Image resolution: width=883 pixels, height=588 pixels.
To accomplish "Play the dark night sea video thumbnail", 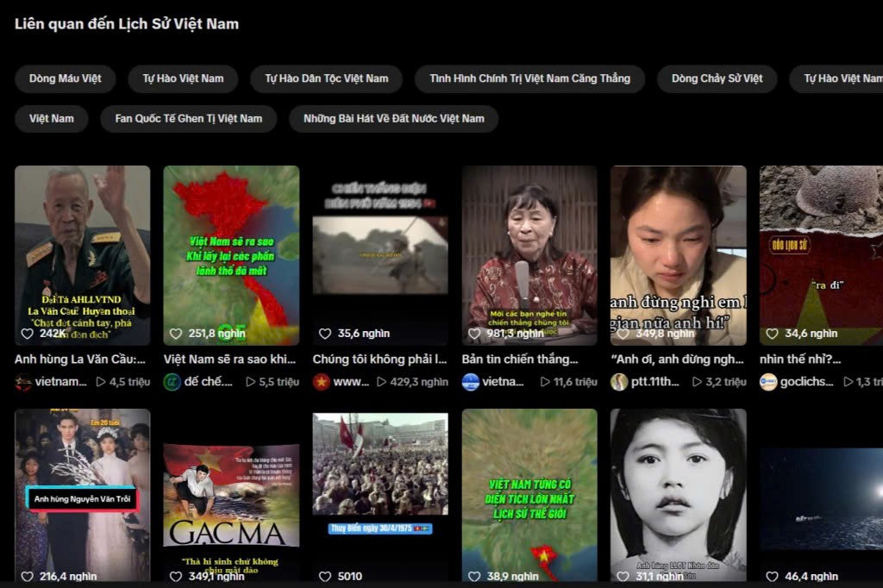I will pos(821,496).
